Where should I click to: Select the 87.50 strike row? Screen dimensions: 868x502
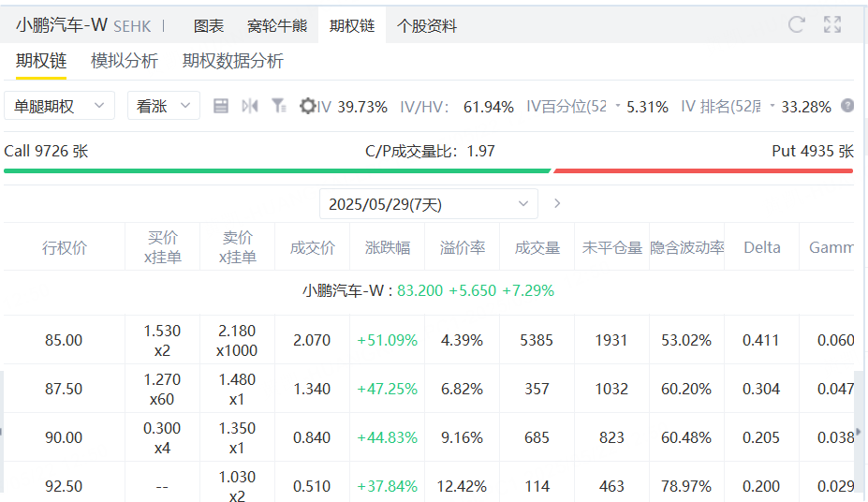[429, 389]
